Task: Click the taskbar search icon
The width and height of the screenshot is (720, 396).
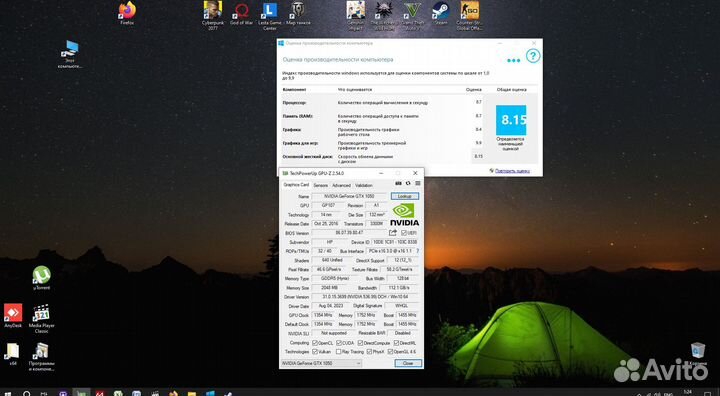Action: [27, 393]
